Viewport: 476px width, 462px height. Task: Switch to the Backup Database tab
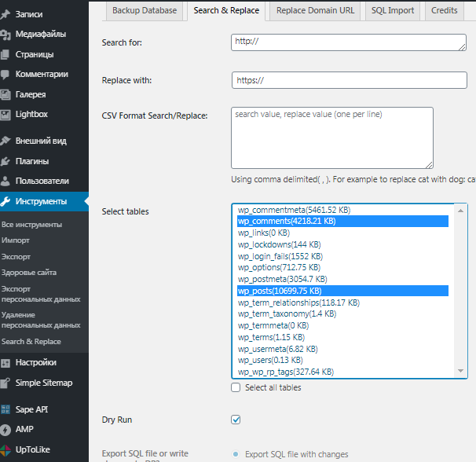point(145,11)
